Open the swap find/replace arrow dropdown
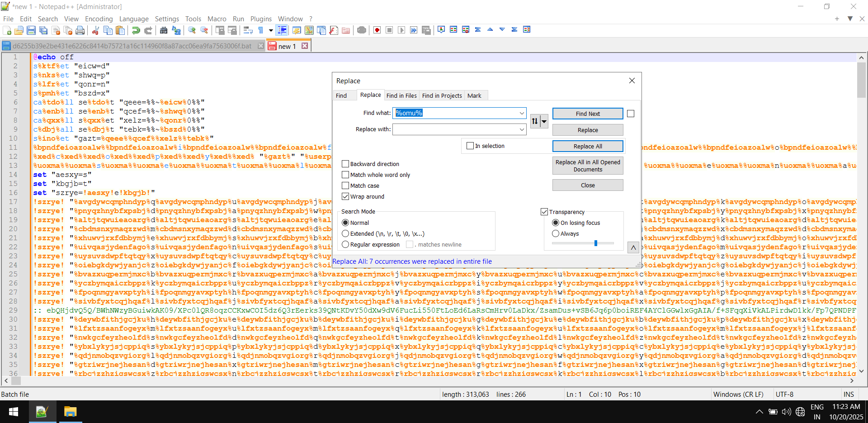Screen dimensions: 868x423 coord(544,121)
